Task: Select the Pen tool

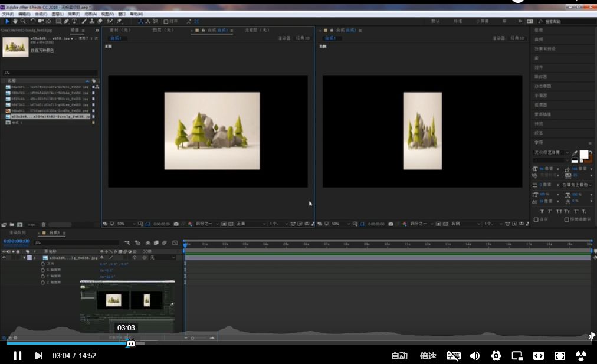Action: pyautogui.click(x=66, y=21)
